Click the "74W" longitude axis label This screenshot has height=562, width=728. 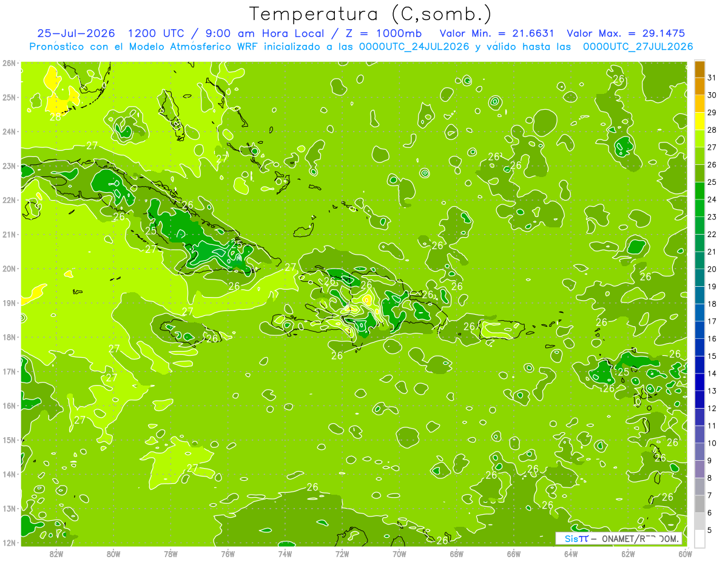pyautogui.click(x=285, y=554)
